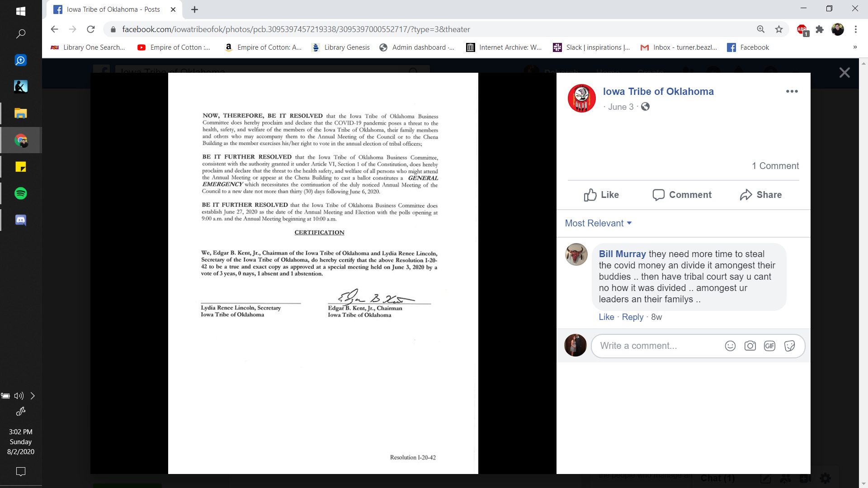The height and width of the screenshot is (488, 868).
Task: Expand Most Relevant comment sorting
Action: [x=598, y=223]
